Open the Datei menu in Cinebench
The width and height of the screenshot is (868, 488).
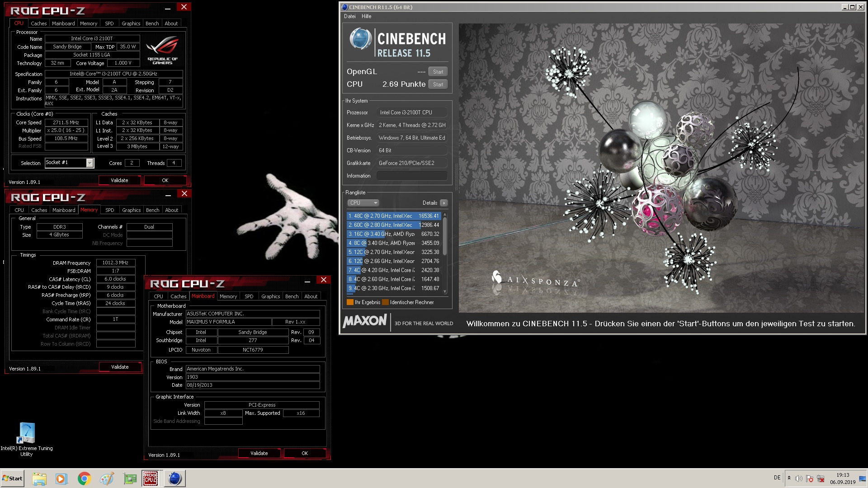[349, 16]
